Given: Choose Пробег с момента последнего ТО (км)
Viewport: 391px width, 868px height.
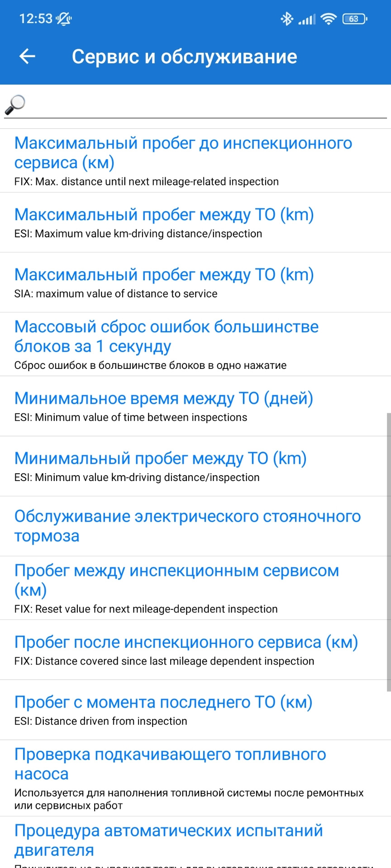Looking at the screenshot, I should pyautogui.click(x=163, y=710).
